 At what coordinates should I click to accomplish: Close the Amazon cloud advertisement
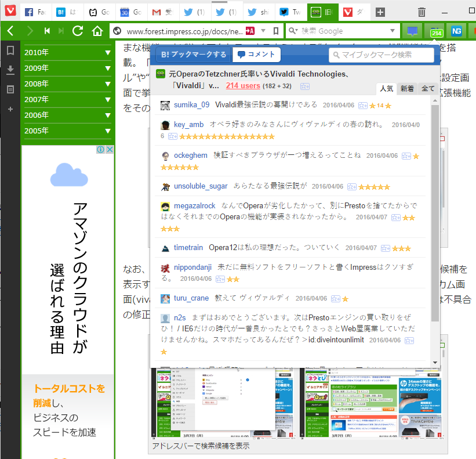(110, 149)
